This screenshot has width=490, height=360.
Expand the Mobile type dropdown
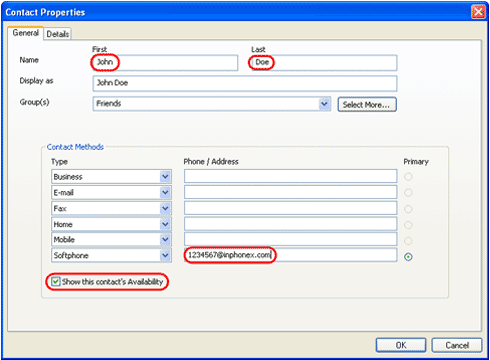point(165,239)
